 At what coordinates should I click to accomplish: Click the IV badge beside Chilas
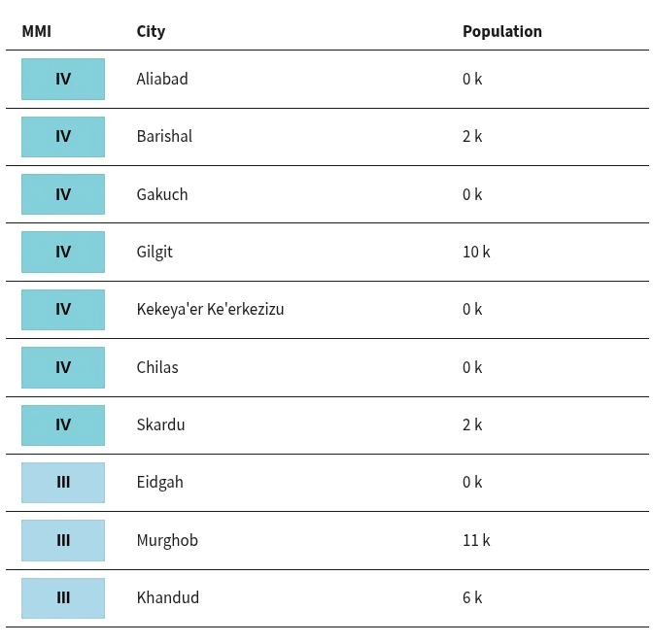pos(63,367)
